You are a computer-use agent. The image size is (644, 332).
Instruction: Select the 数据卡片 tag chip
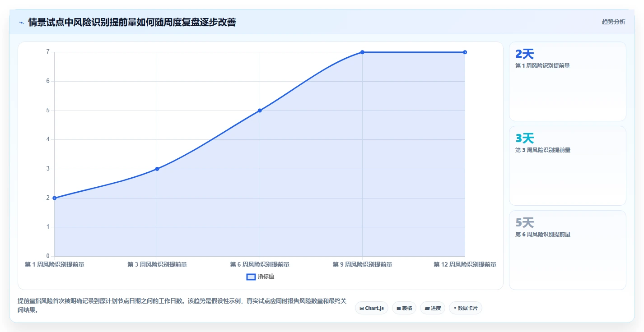466,308
